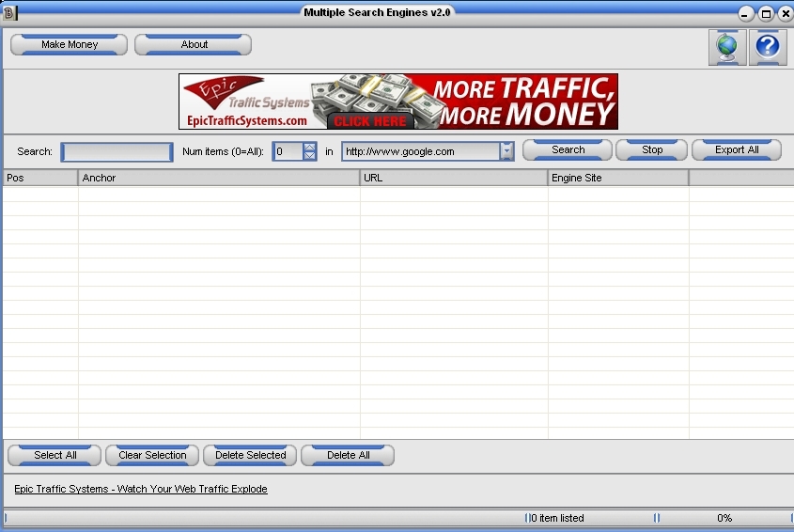The image size is (794, 532).
Task: Click the Make Money button
Action: pos(69,45)
